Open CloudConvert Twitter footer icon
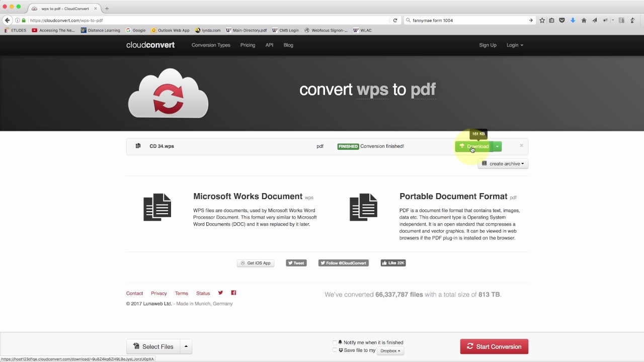This screenshot has height=362, width=644. [220, 293]
